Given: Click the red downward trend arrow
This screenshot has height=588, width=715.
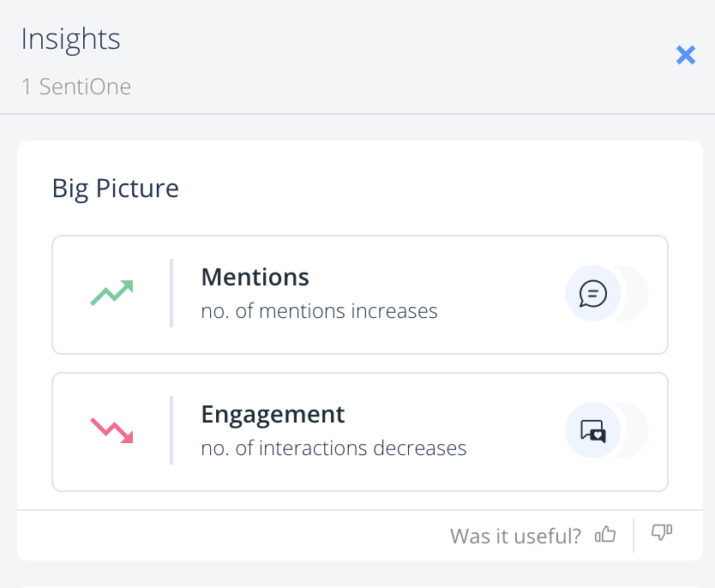Looking at the screenshot, I should click(112, 429).
